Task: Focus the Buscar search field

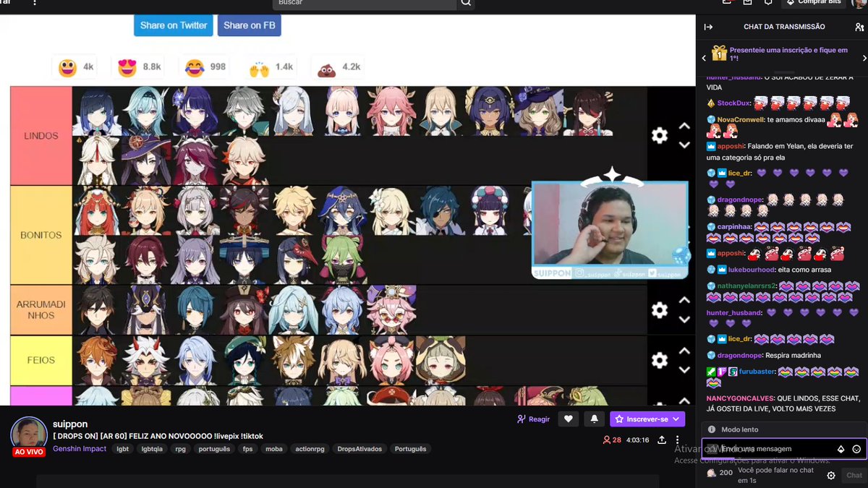Action: pos(365,3)
